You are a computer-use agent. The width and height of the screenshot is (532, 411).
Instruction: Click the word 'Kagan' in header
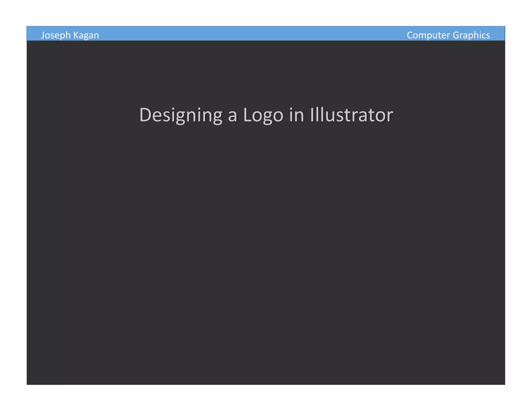pyautogui.click(x=86, y=35)
